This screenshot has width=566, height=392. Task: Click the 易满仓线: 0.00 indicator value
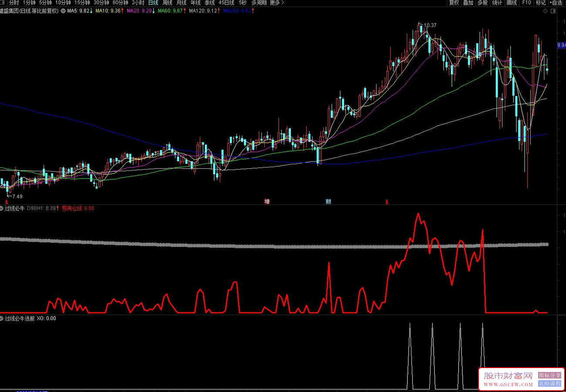(78, 208)
